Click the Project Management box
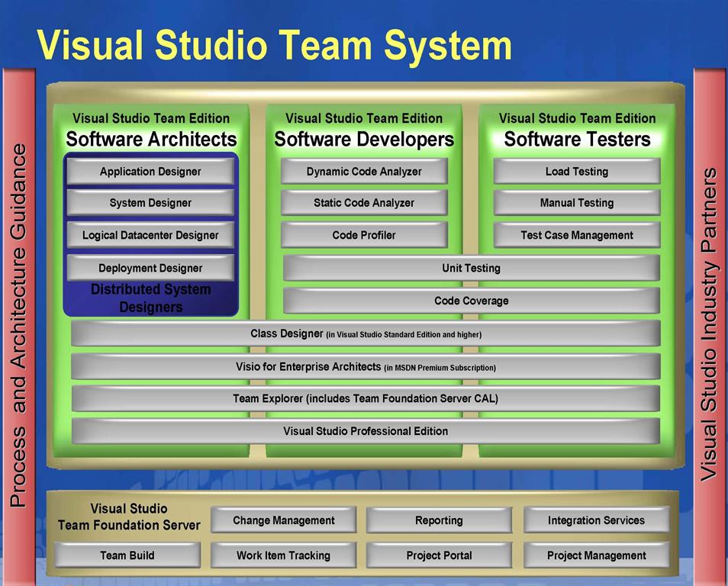The height and width of the screenshot is (586, 728). (596, 555)
